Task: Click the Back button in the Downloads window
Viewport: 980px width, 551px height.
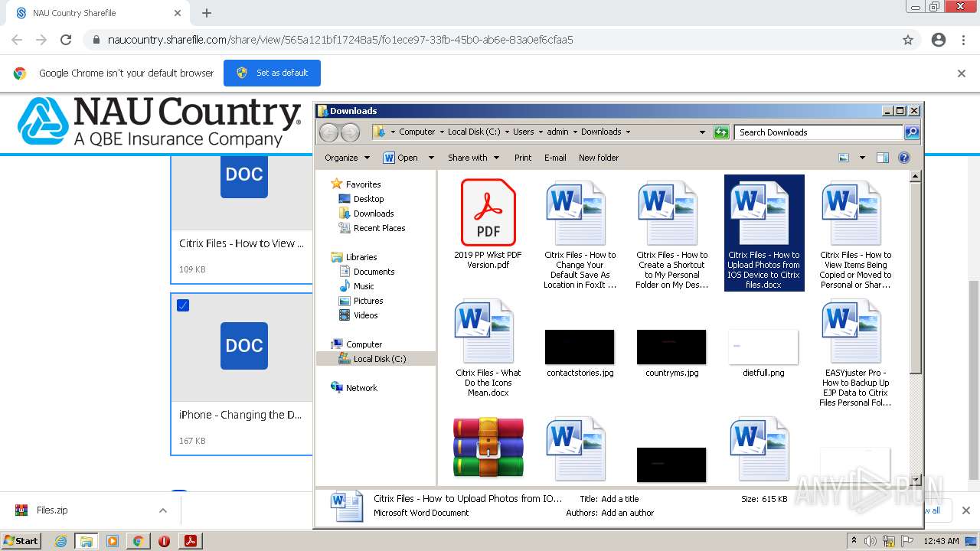Action: coord(328,132)
